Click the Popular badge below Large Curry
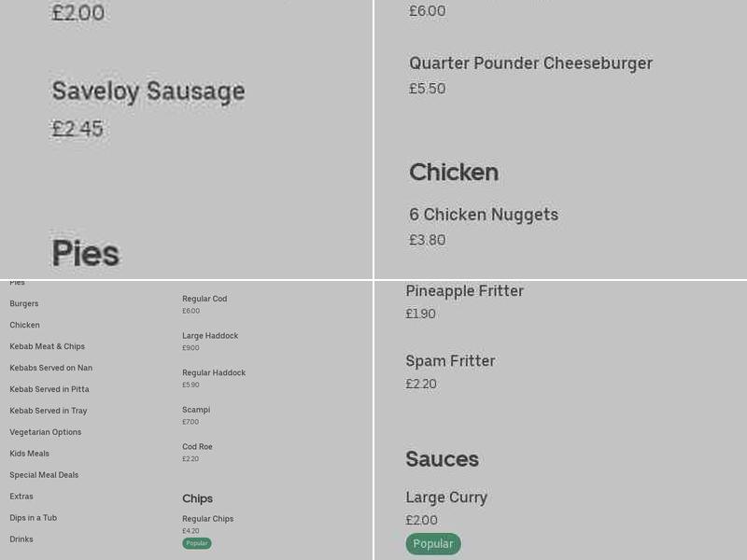 (433, 543)
